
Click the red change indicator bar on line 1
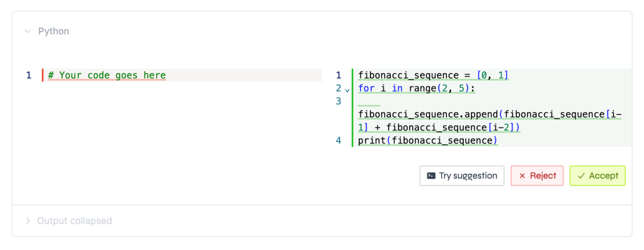(43, 75)
